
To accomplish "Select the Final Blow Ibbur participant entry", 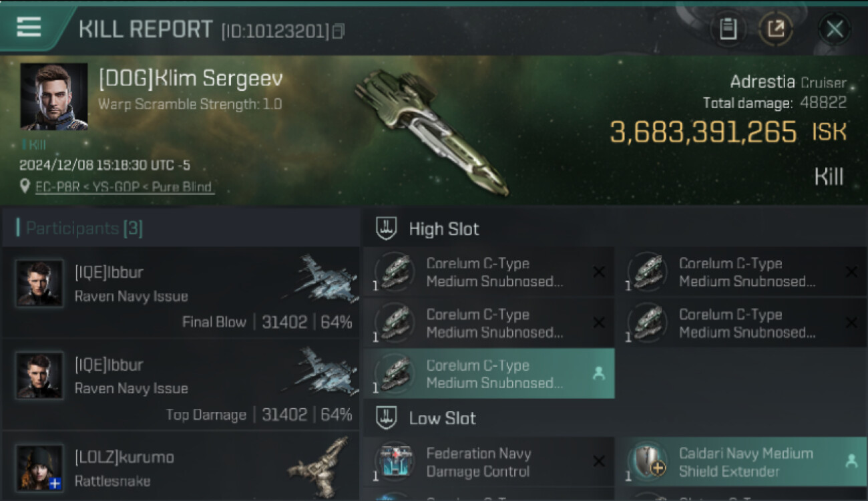I will [180, 292].
